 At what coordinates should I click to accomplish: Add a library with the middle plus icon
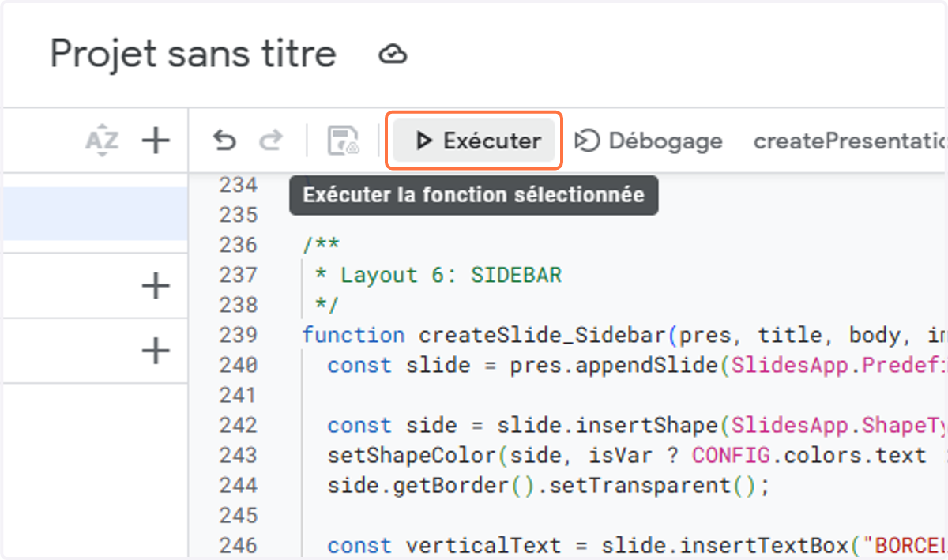coord(156,285)
